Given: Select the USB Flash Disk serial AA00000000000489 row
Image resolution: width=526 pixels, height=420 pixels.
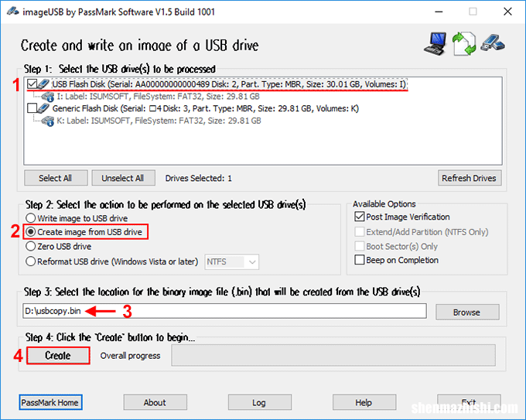Looking at the screenshot, I should 229,84.
